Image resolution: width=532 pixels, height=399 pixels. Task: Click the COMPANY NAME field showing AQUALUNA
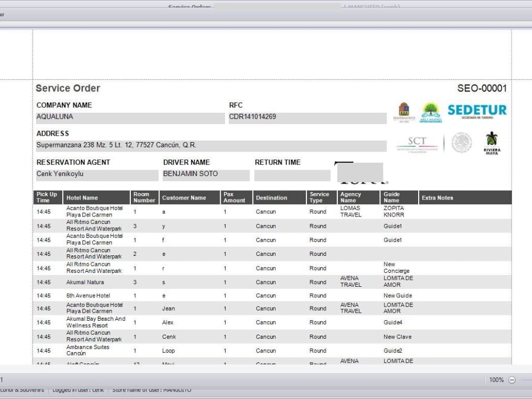[x=130, y=118]
